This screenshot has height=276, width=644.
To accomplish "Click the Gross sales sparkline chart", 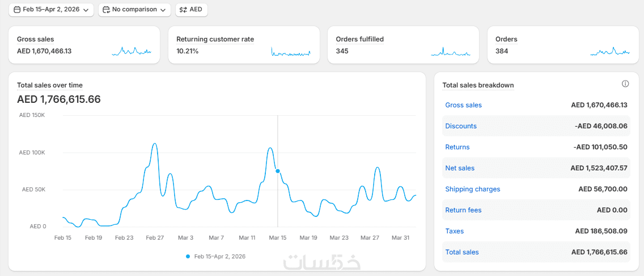I will tap(132, 51).
